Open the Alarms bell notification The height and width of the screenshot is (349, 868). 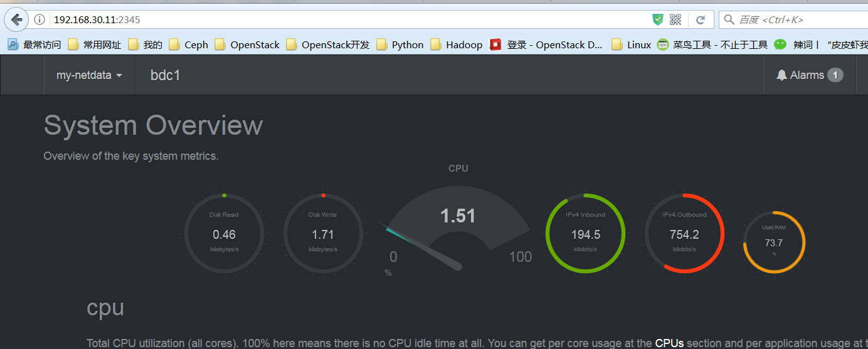click(x=809, y=75)
